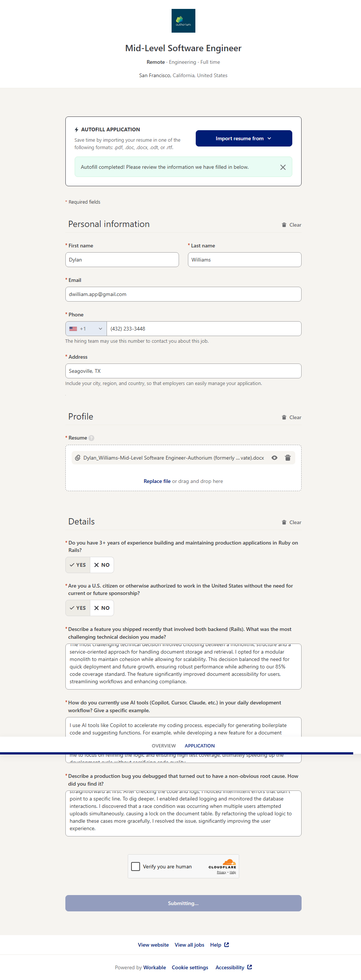The height and width of the screenshot is (980, 361).
Task: Open the View all jobs link
Action: click(x=189, y=945)
